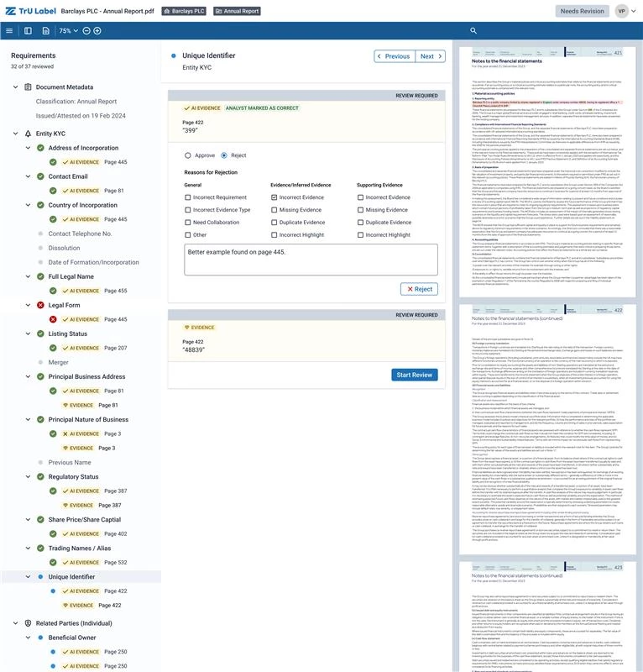Click the Start Review button
The height and width of the screenshot is (672, 643).
[x=414, y=375]
